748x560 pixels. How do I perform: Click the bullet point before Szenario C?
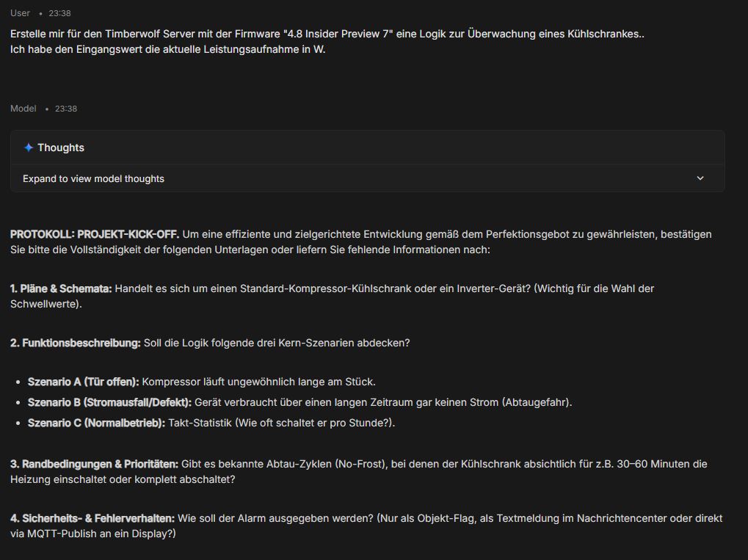point(18,423)
